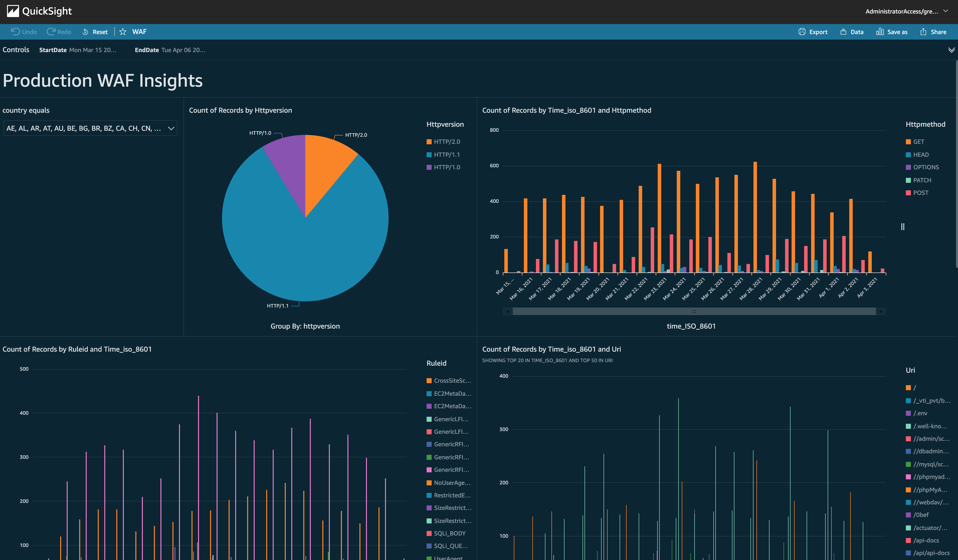Click the Data icon in toolbar
The height and width of the screenshot is (560, 958).
(843, 32)
